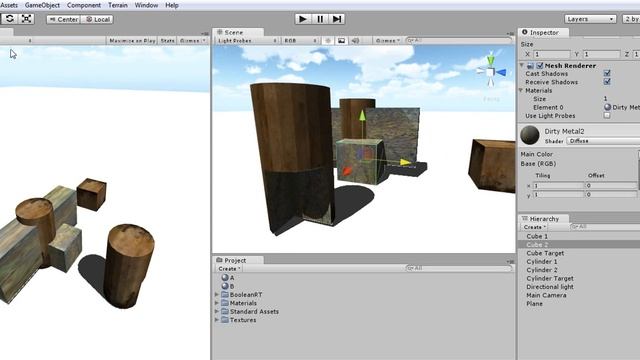Open the Window menu
This screenshot has width=640, height=360.
tap(146, 5)
